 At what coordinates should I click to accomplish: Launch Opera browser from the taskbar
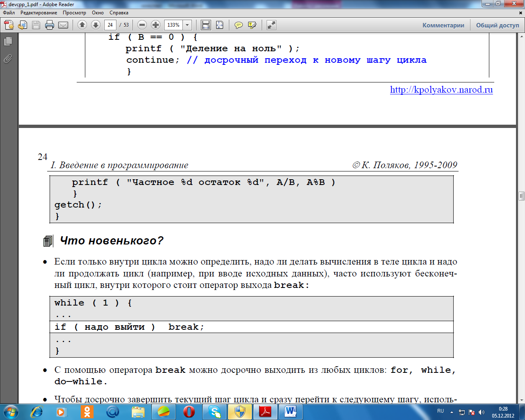click(x=189, y=412)
